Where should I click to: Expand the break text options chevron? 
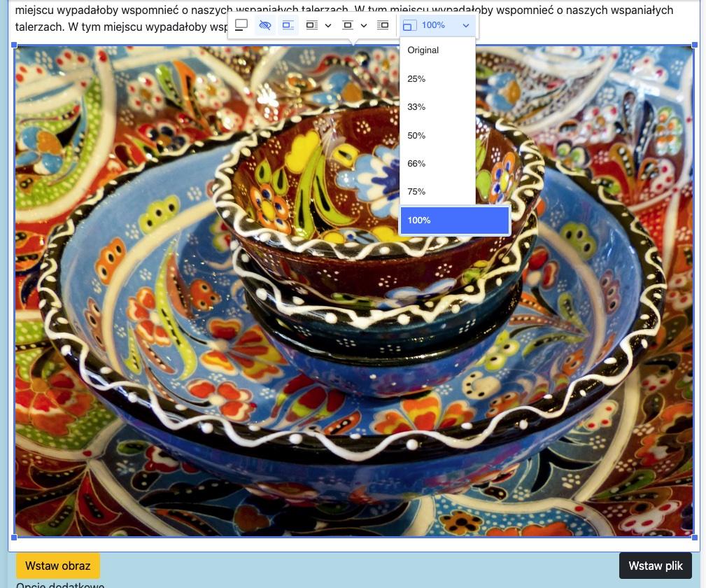click(364, 25)
